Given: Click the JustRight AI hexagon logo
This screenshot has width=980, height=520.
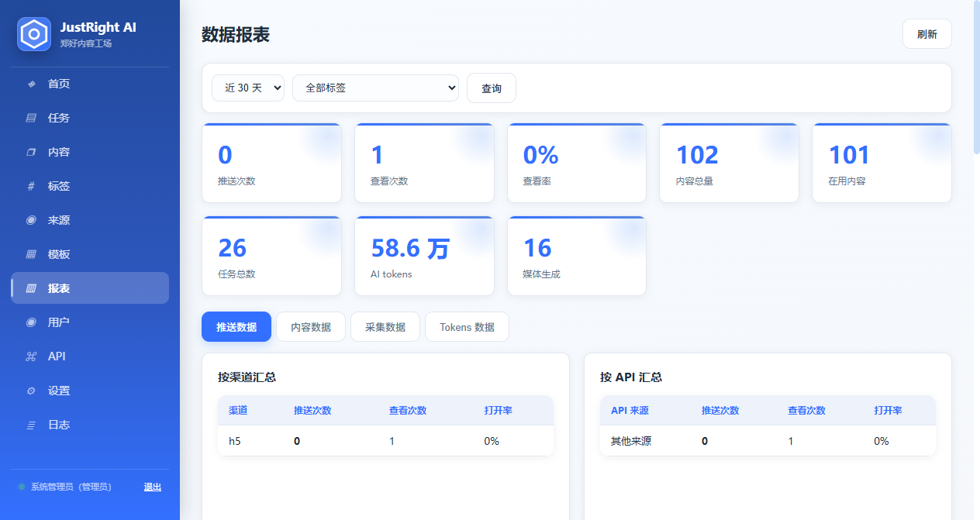Looking at the screenshot, I should [x=34, y=34].
